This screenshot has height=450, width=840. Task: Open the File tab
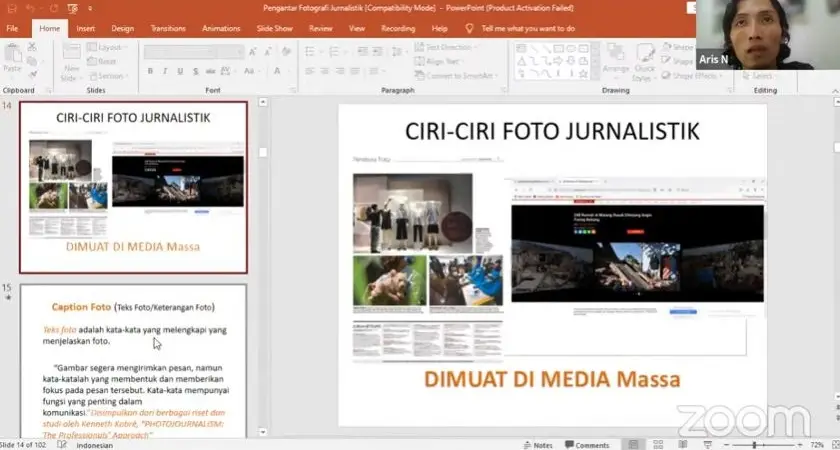click(x=12, y=28)
